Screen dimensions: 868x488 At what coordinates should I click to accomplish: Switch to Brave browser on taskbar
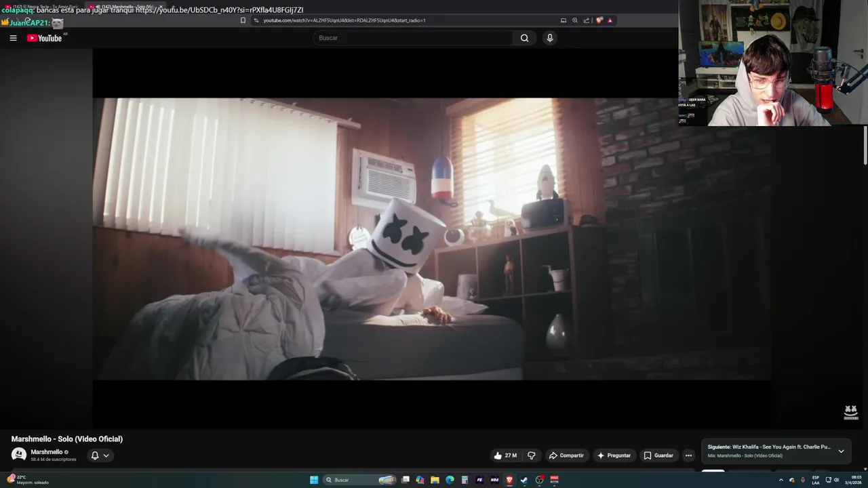509,480
